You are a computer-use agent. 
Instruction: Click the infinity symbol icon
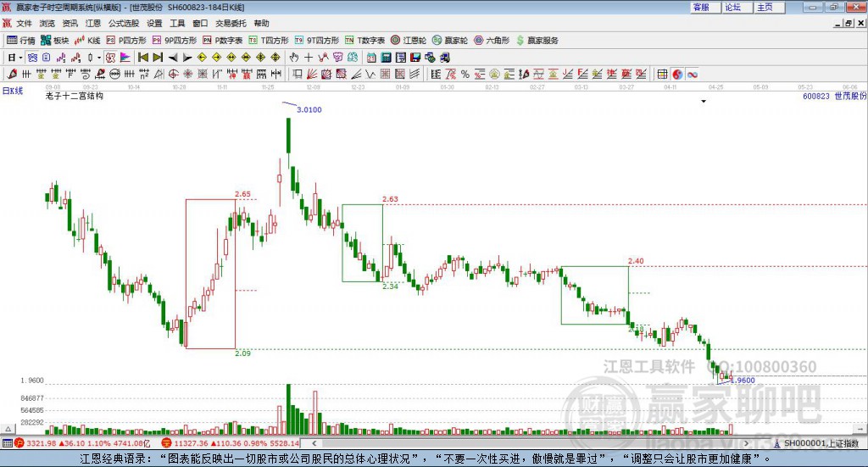[x=693, y=74]
